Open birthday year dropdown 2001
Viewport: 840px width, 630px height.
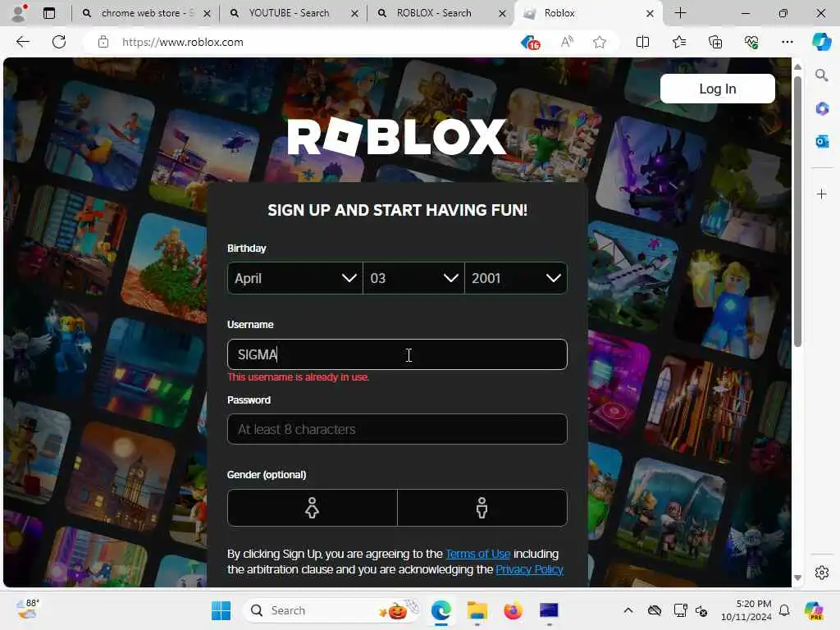tap(516, 278)
